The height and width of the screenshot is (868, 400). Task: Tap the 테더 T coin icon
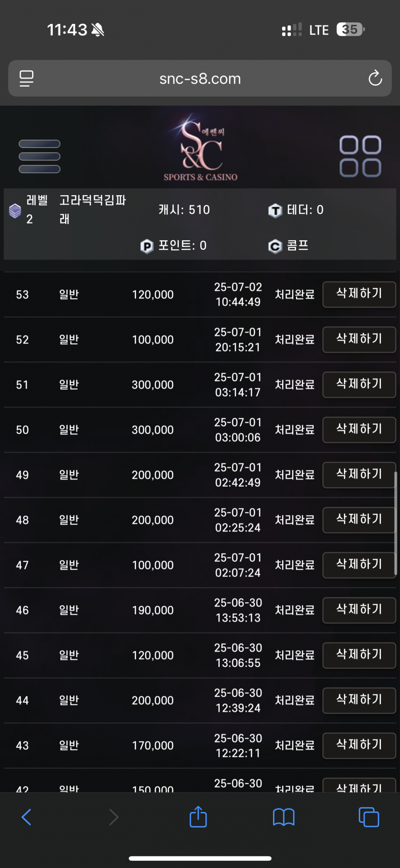coord(275,211)
